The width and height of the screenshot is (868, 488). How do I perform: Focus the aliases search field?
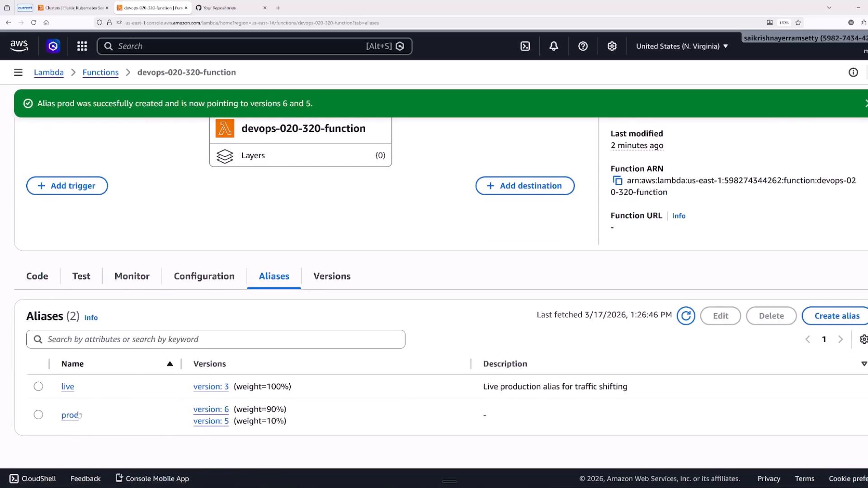click(216, 339)
